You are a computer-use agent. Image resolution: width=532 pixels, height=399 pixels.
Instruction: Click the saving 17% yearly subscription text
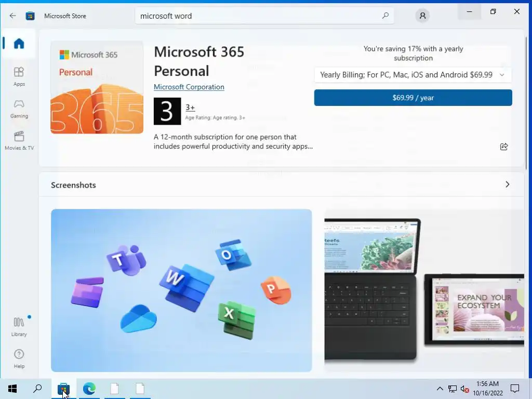point(413,54)
